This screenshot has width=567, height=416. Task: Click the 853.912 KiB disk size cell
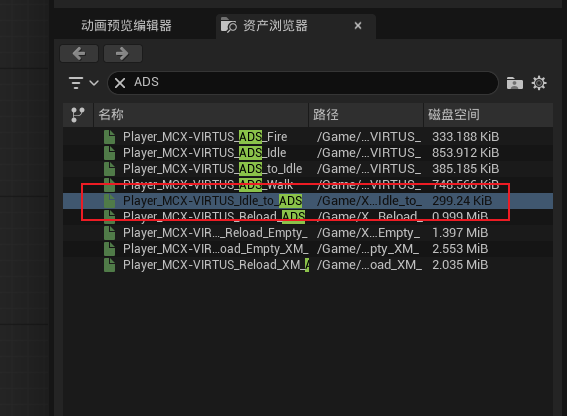pyautogui.click(x=465, y=153)
